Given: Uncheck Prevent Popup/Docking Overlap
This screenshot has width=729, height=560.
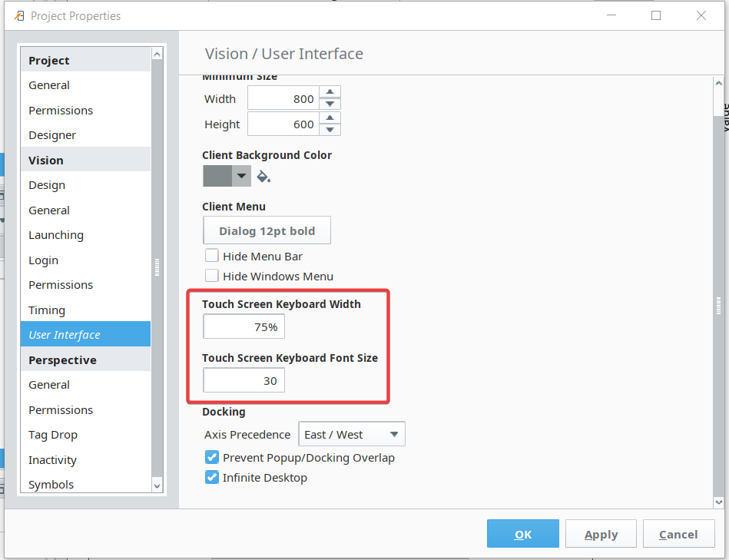Looking at the screenshot, I should 211,457.
